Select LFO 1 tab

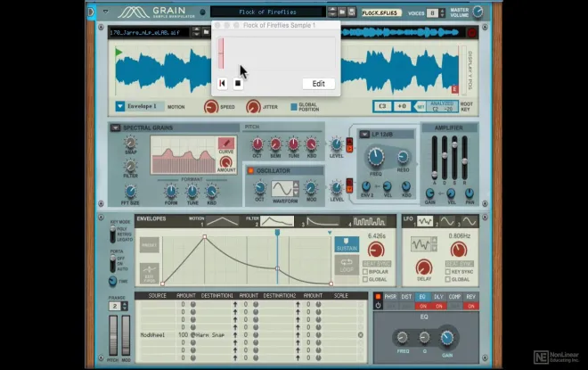coord(425,221)
